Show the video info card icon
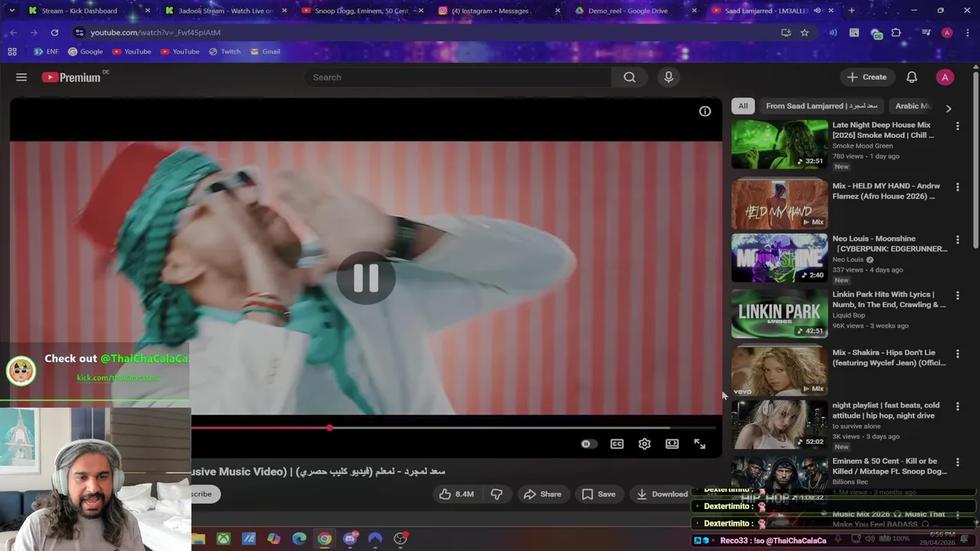The height and width of the screenshot is (551, 980). click(x=704, y=112)
